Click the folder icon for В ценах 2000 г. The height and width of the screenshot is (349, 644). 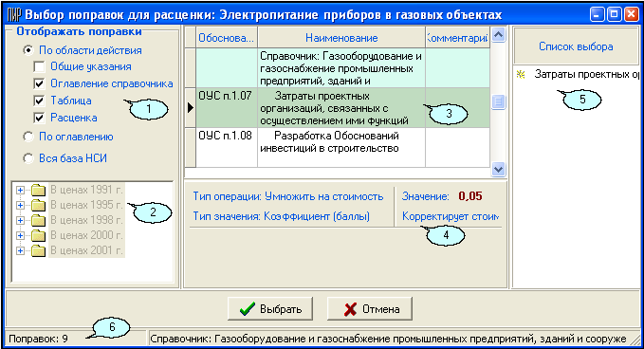pyautogui.click(x=38, y=235)
